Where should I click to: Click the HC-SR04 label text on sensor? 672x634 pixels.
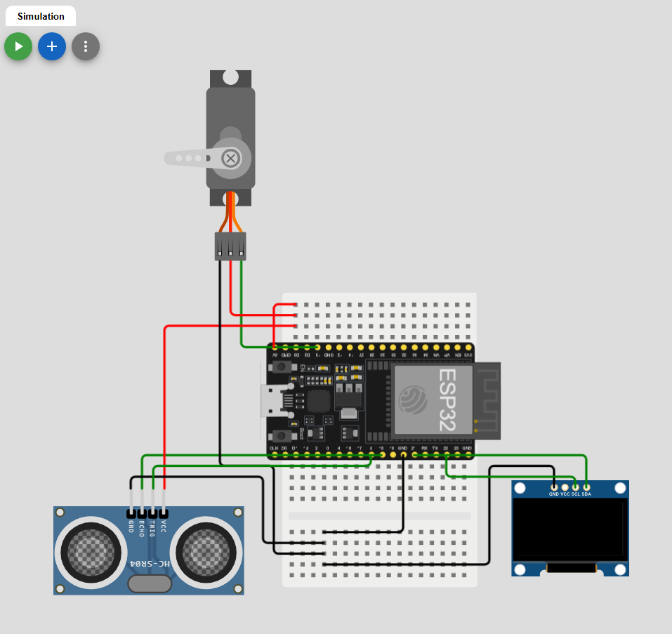[x=150, y=563]
